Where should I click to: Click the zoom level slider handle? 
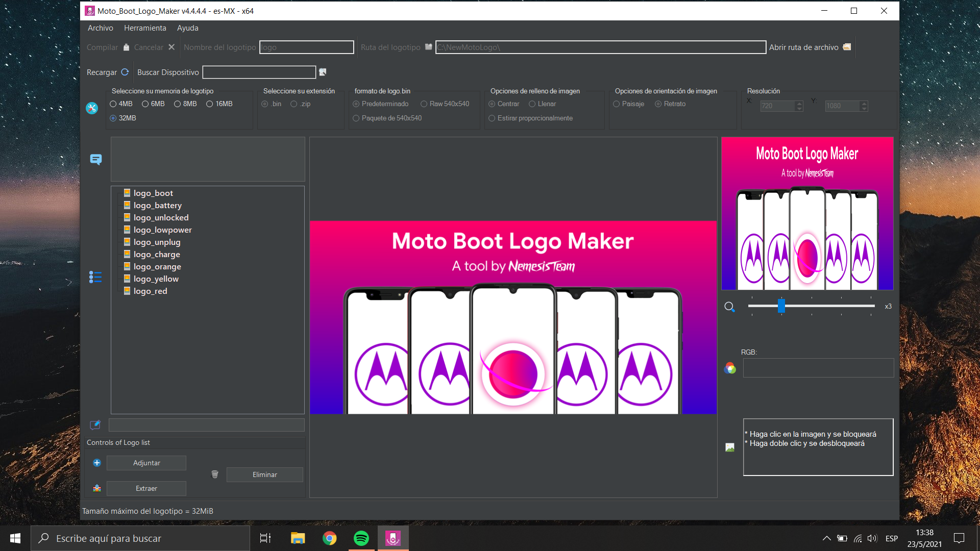(x=781, y=306)
